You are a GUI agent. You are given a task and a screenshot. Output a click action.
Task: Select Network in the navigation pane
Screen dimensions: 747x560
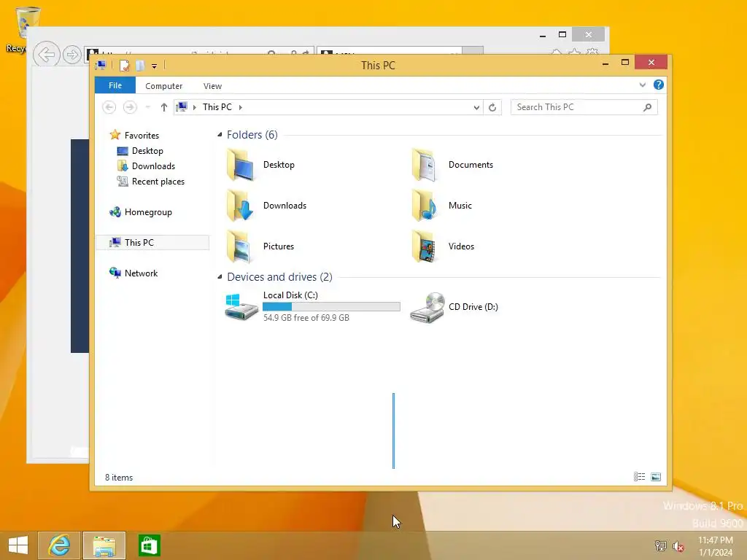point(141,273)
